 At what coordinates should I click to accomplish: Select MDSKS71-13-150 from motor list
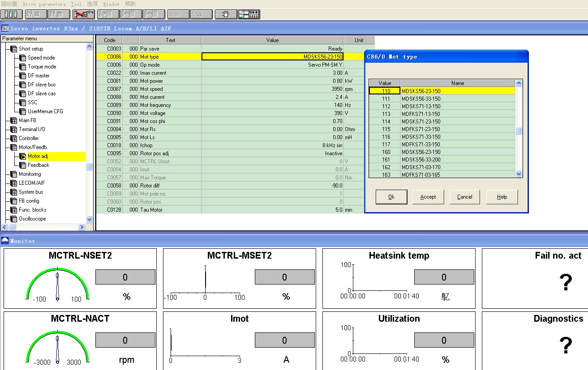pos(421,106)
